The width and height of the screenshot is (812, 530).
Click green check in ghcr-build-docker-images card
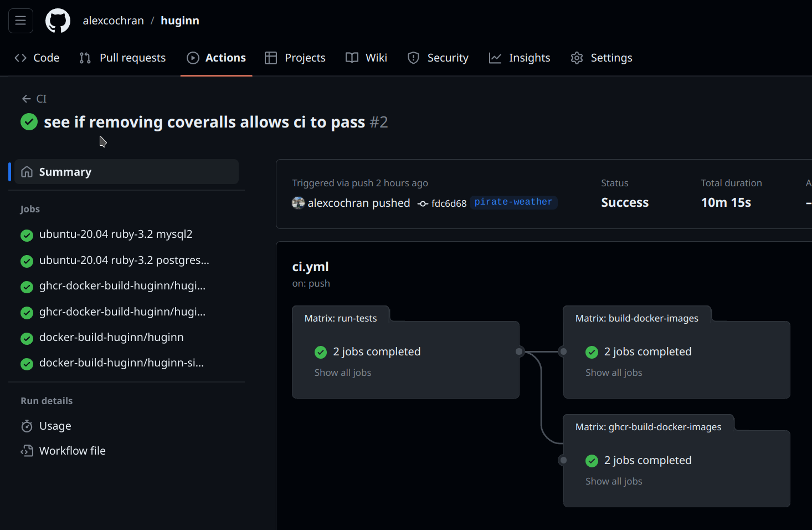[x=592, y=461]
